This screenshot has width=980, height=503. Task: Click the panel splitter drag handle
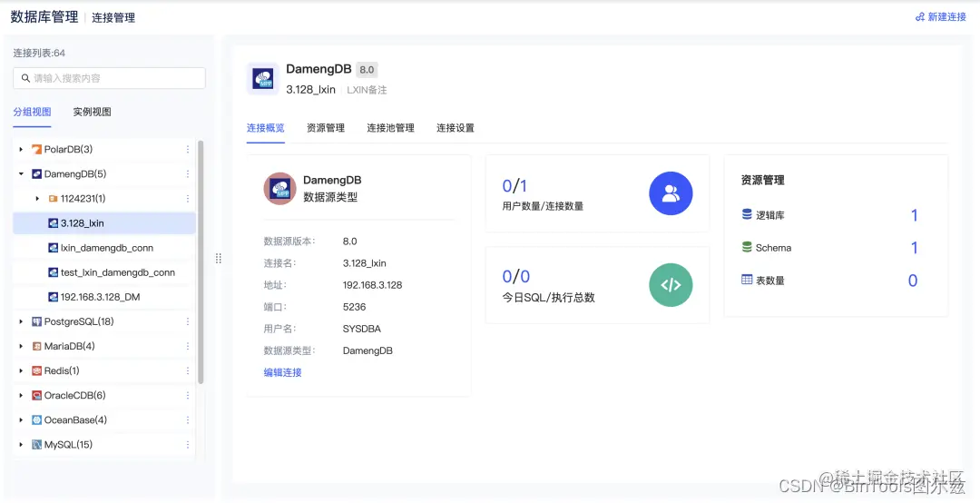click(x=218, y=259)
